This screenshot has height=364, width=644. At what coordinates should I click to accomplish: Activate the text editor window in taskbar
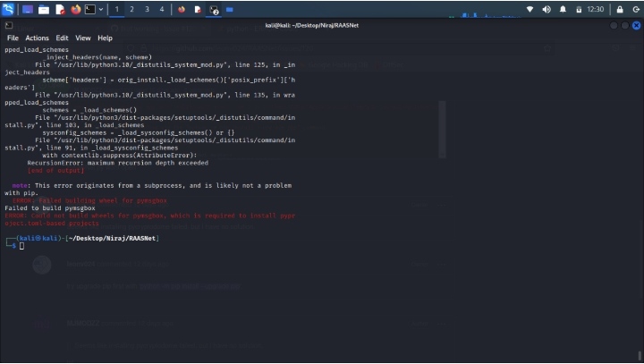(x=198, y=10)
